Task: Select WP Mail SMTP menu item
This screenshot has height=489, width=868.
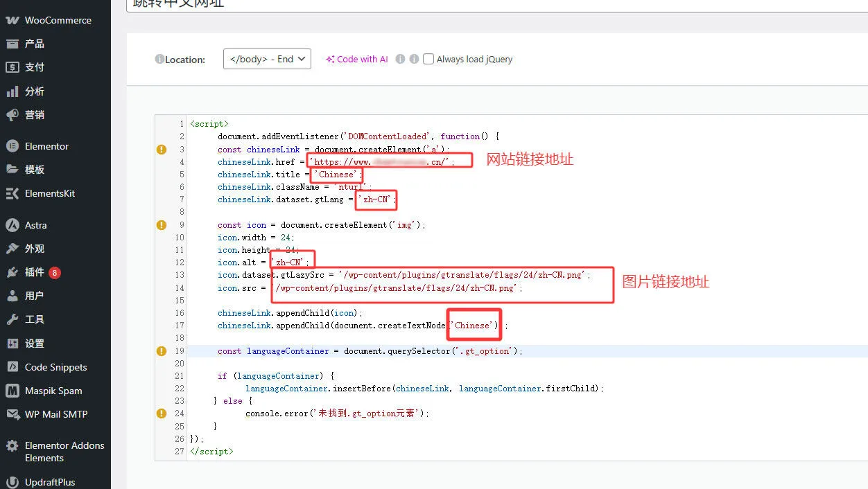Action: tap(56, 414)
